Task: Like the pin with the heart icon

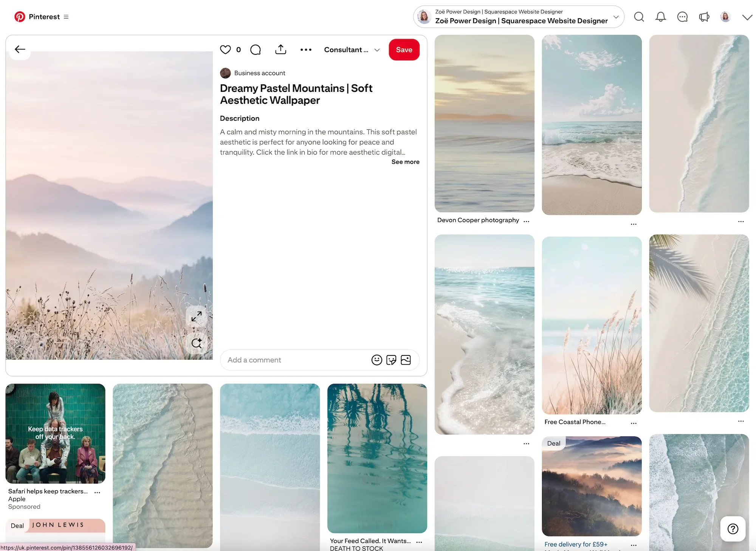Action: point(225,50)
